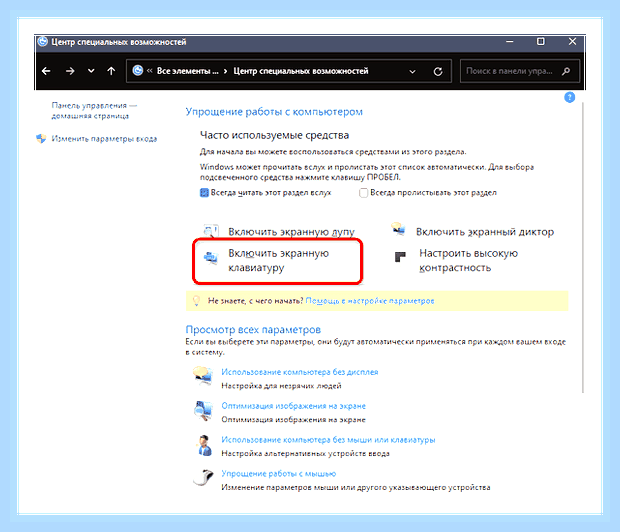The width and height of the screenshot is (620, 532).
Task: Click text 'Часто используемые средства'
Action: tap(274, 136)
